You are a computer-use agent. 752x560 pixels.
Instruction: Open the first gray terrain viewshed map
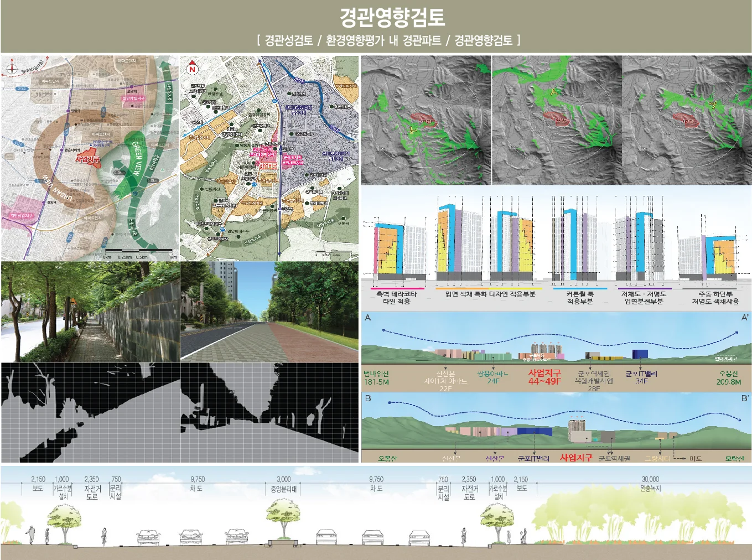[x=426, y=120]
